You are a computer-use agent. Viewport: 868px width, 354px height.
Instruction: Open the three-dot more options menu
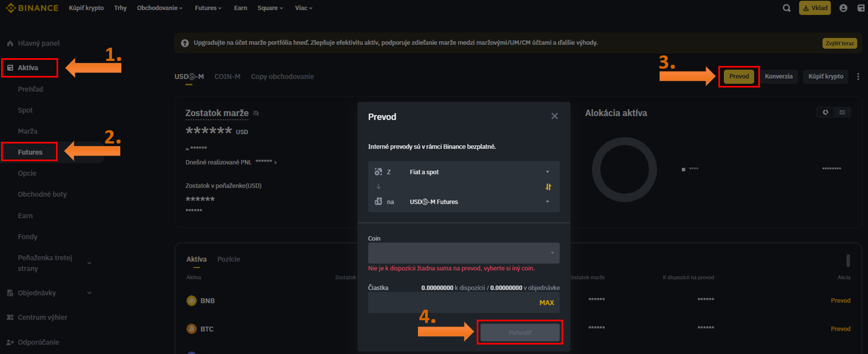click(859, 76)
